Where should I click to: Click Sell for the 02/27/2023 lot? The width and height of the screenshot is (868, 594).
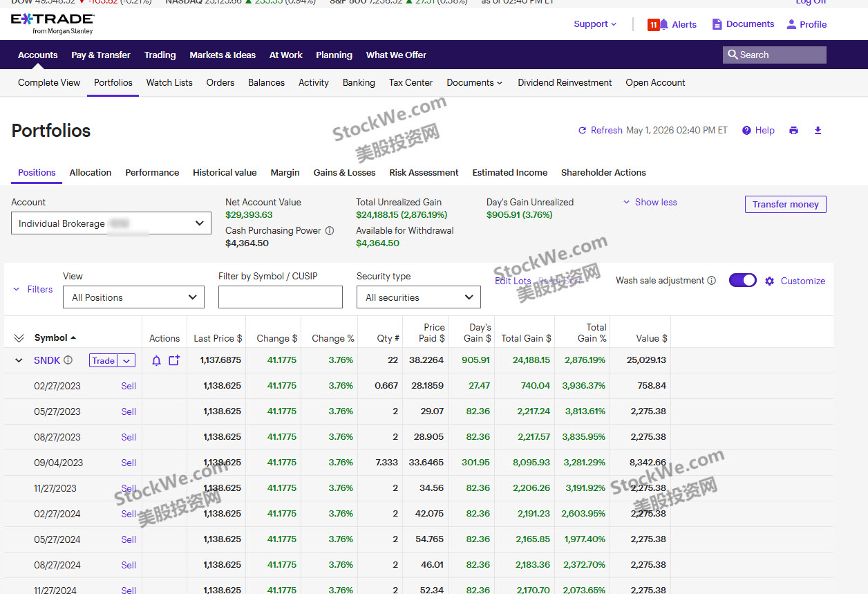[129, 386]
